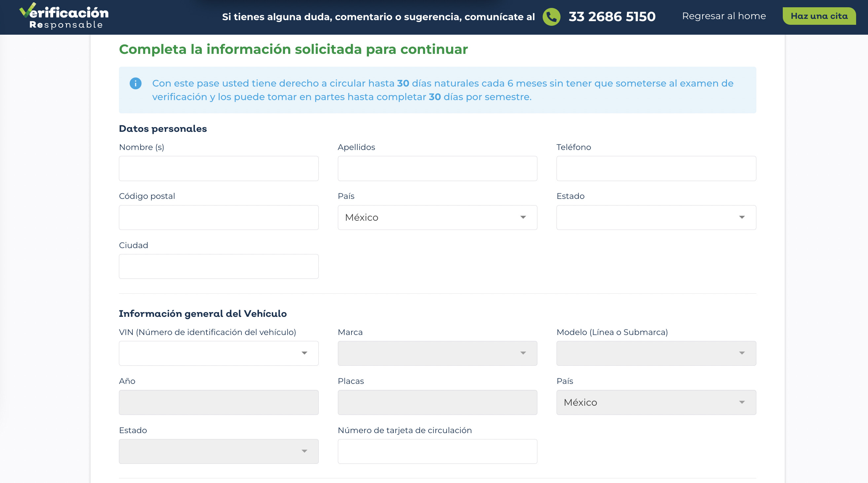Select the Teléfono input box
The width and height of the screenshot is (868, 483).
pos(656,168)
